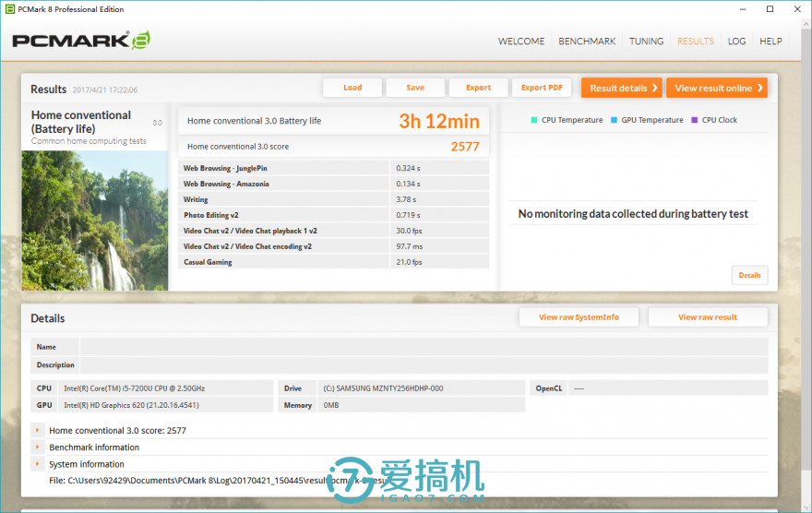Open the WELCOME tab
The height and width of the screenshot is (513, 812).
click(521, 42)
